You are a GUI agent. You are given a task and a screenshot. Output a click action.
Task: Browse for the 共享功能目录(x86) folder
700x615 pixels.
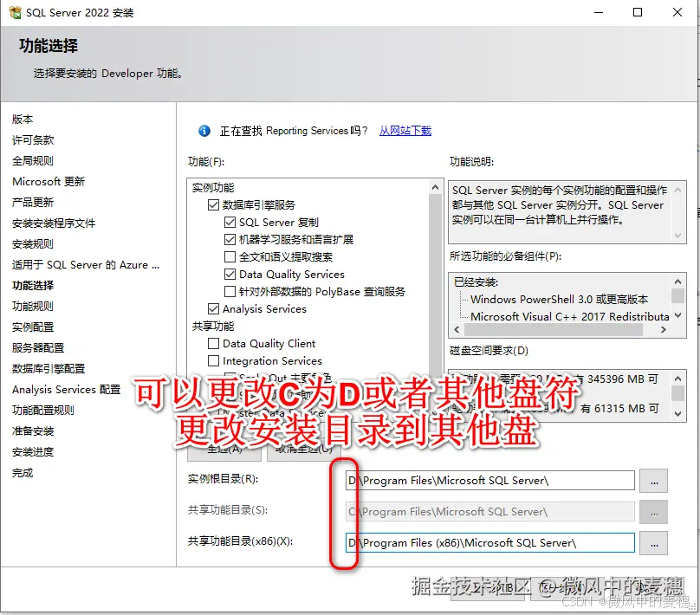pyautogui.click(x=653, y=543)
